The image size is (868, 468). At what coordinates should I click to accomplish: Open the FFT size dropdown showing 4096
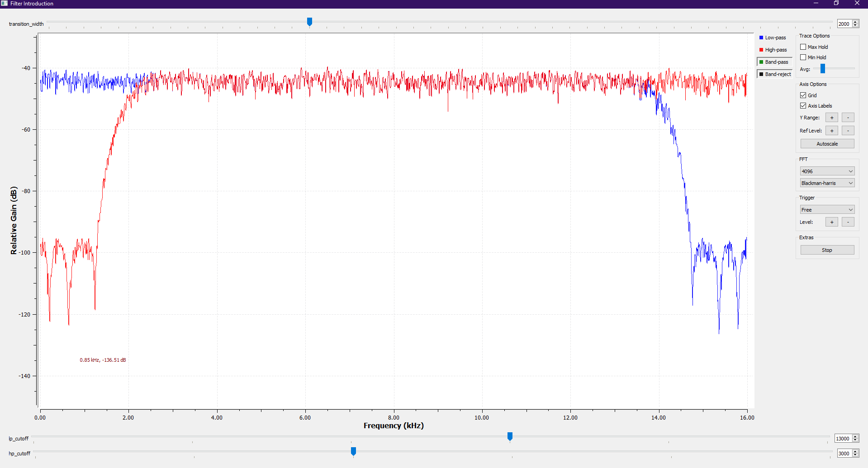(x=827, y=171)
